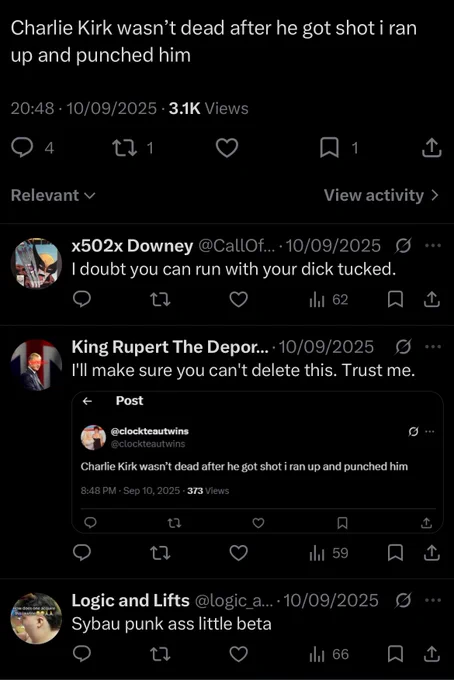Open Logic and Lifts profile name

click(131, 600)
